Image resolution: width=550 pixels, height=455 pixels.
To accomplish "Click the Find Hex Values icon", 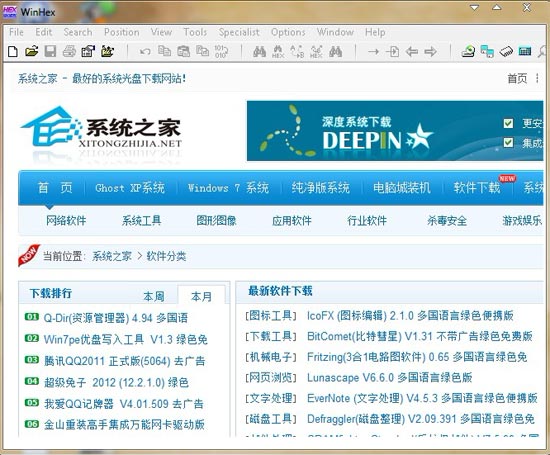I will (278, 52).
